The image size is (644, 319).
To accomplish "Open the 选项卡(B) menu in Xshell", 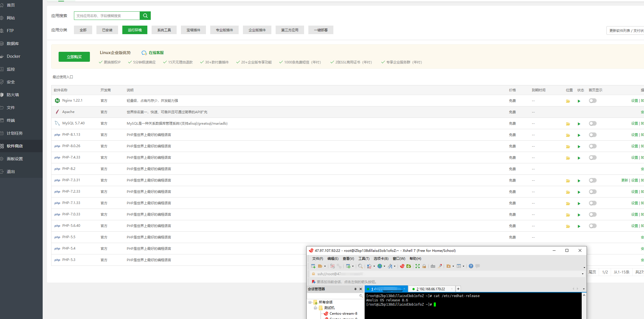I will [381, 258].
